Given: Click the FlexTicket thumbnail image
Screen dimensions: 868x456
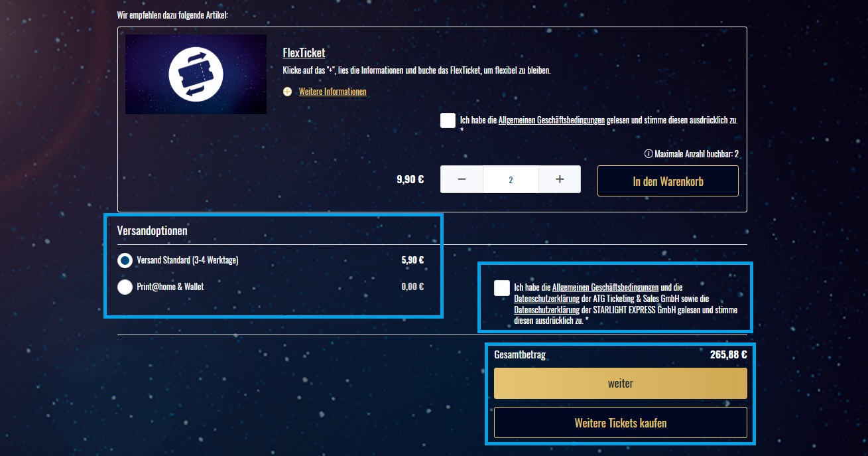Looking at the screenshot, I should click(x=196, y=74).
